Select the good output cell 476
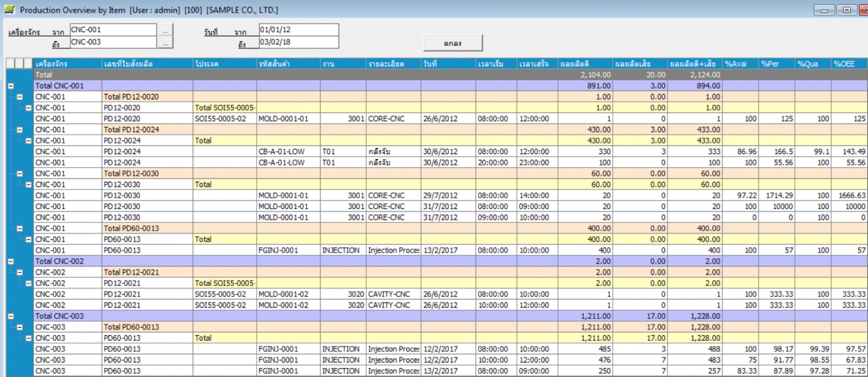The image size is (868, 377). click(585, 360)
